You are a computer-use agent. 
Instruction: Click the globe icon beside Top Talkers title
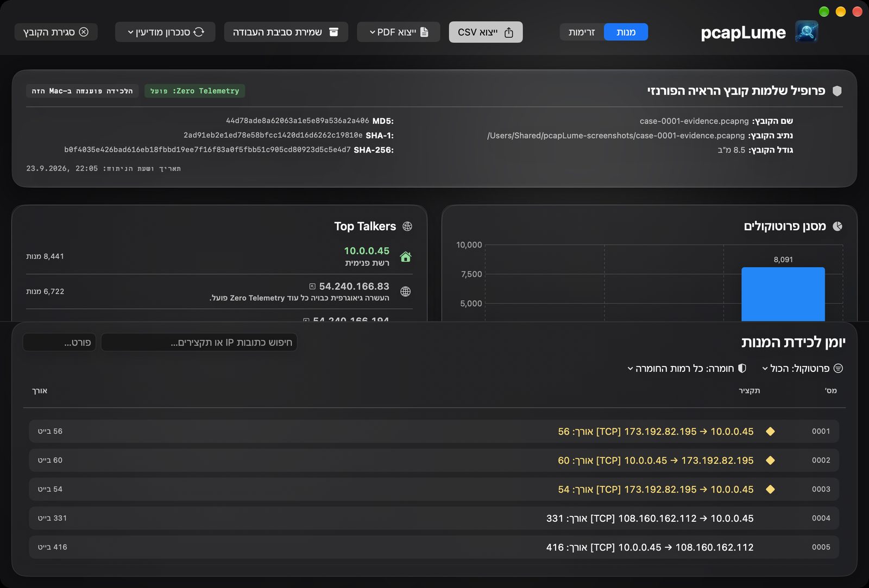point(407,226)
